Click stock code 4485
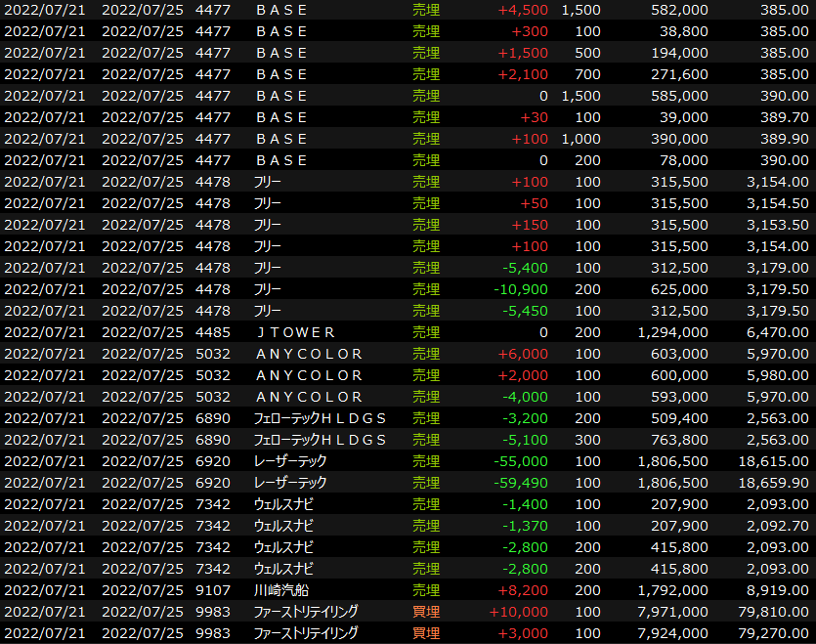This screenshot has width=816, height=644. coord(213,332)
